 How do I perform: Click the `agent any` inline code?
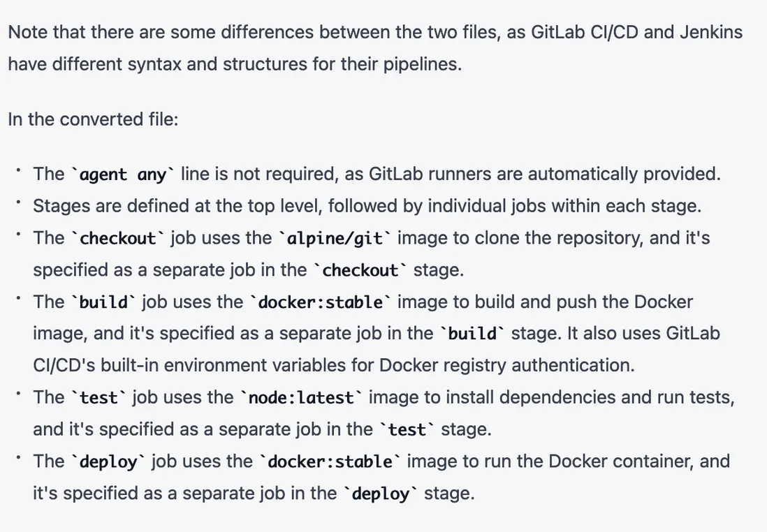point(122,174)
